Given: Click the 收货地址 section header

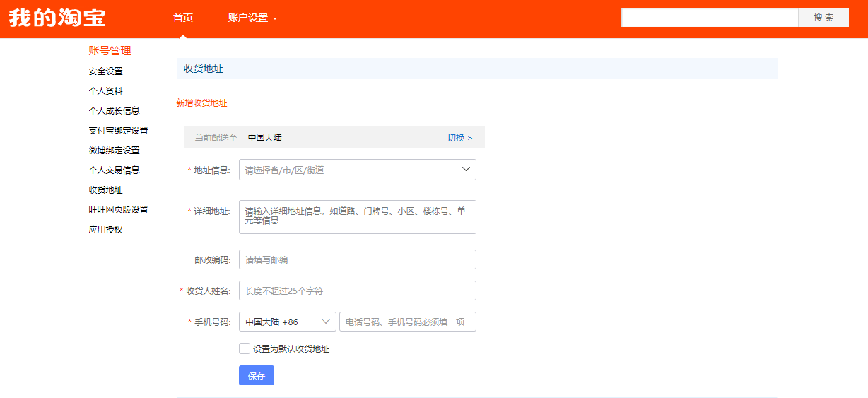Looking at the screenshot, I should 476,69.
